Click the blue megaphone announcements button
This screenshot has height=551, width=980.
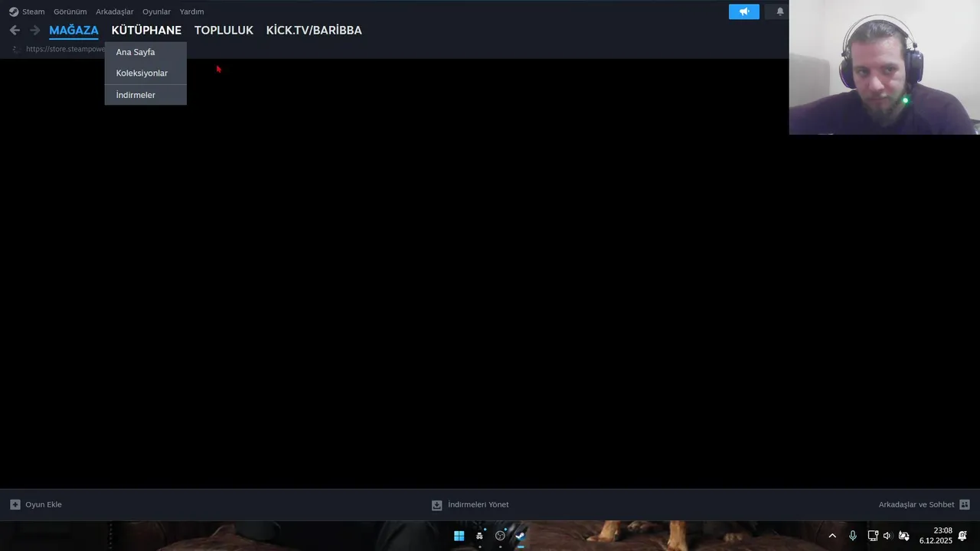point(744,11)
